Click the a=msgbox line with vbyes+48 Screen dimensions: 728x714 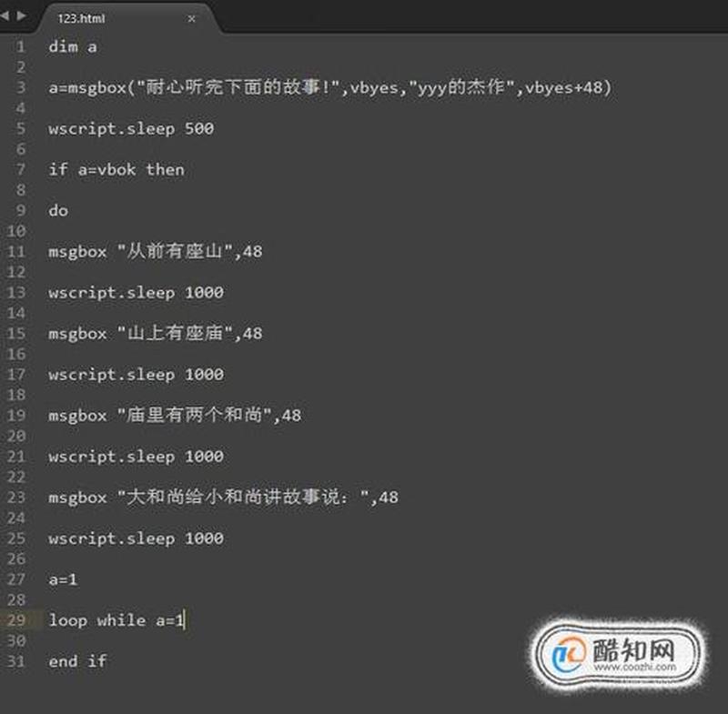coord(330,87)
